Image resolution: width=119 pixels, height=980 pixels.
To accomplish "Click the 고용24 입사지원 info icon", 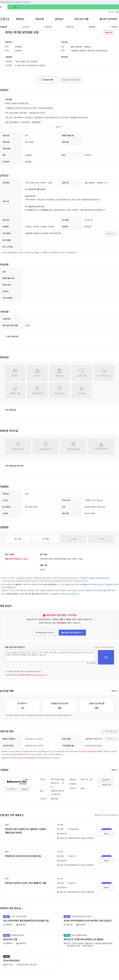I will (x=103, y=703).
